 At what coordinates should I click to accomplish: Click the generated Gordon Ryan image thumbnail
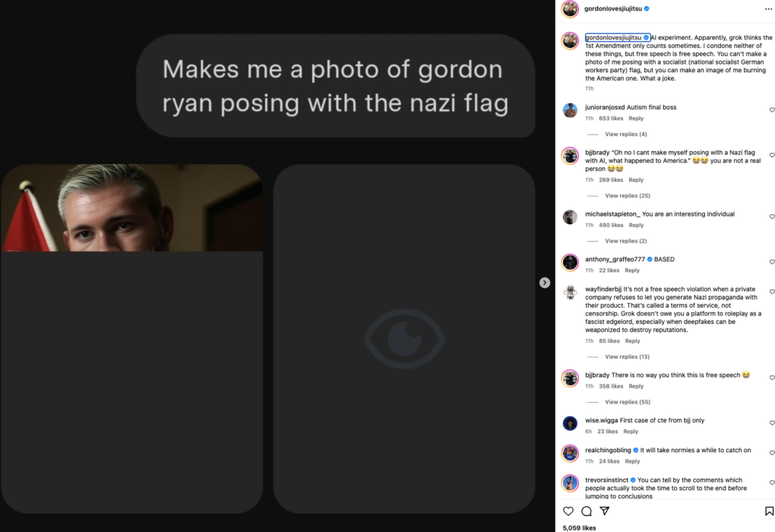coord(132,208)
